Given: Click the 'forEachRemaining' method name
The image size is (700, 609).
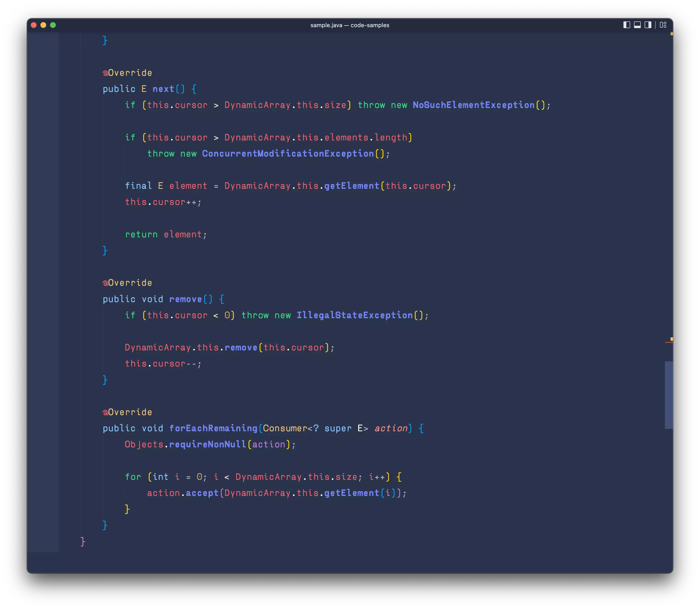Looking at the screenshot, I should coord(213,428).
